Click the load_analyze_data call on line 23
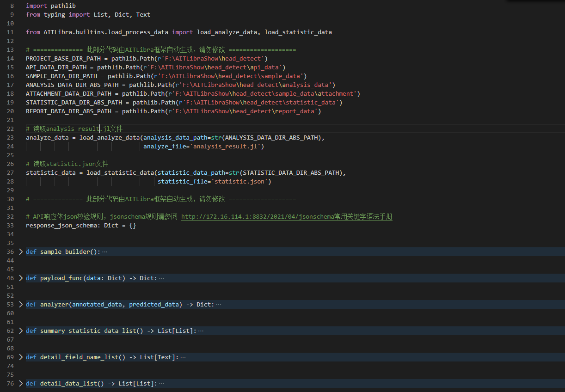 click(110, 138)
